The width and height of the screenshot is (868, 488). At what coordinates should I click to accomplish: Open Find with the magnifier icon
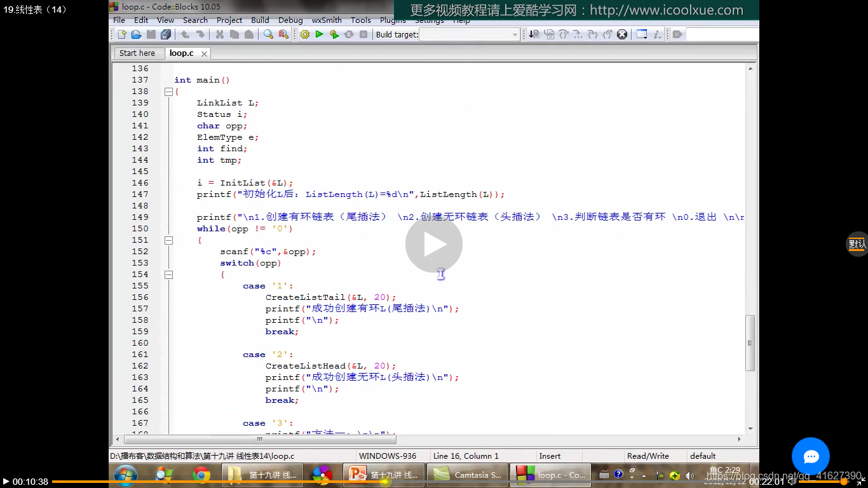point(268,34)
